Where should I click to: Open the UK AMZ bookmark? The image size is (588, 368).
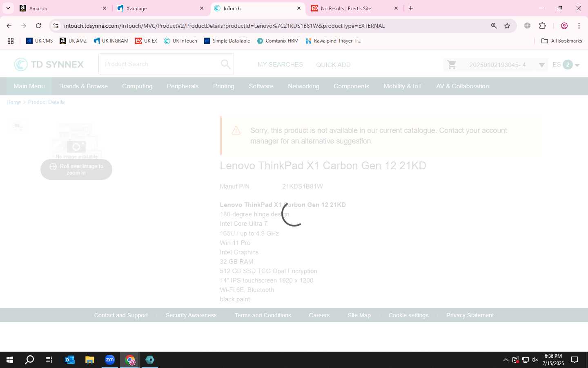(73, 41)
